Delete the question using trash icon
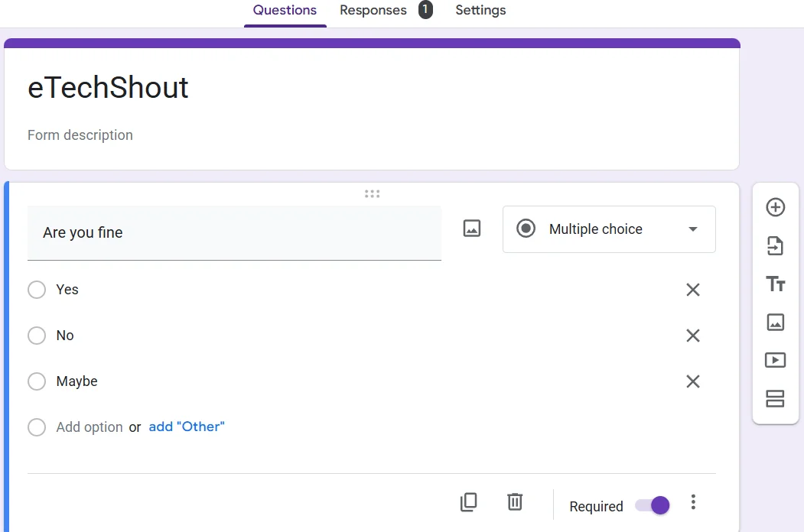804x532 pixels. (x=515, y=502)
